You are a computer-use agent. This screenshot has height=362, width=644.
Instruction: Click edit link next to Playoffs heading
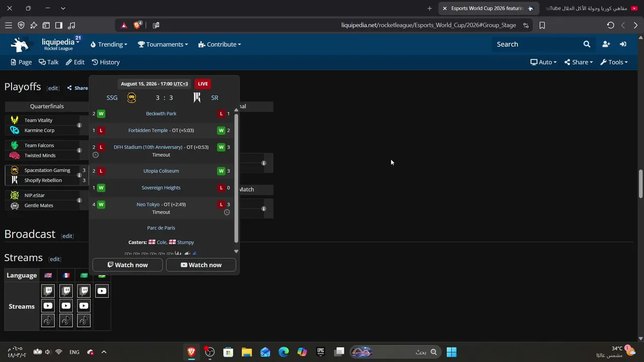pyautogui.click(x=53, y=88)
